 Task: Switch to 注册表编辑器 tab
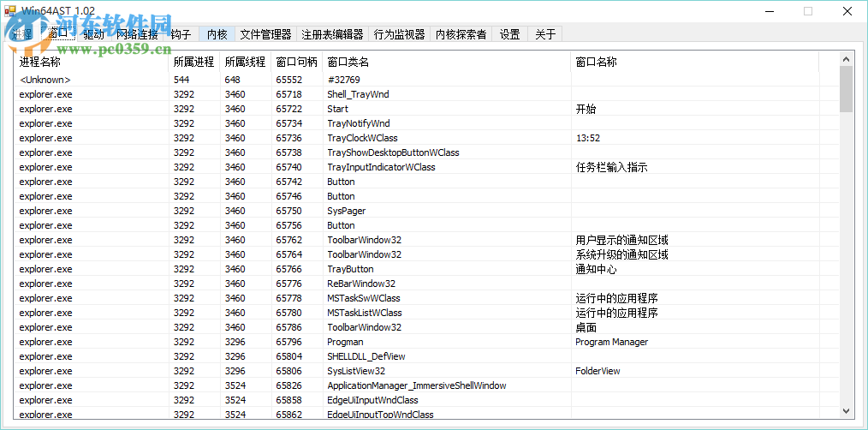pyautogui.click(x=333, y=34)
